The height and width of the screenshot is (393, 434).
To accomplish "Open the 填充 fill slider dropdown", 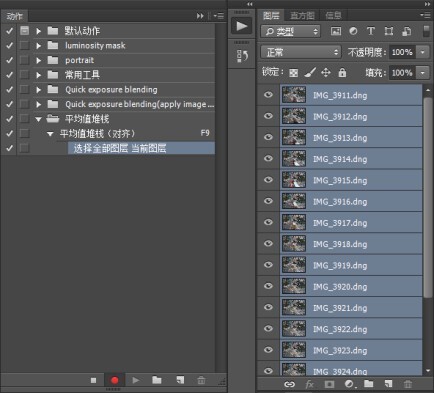I will tap(422, 73).
